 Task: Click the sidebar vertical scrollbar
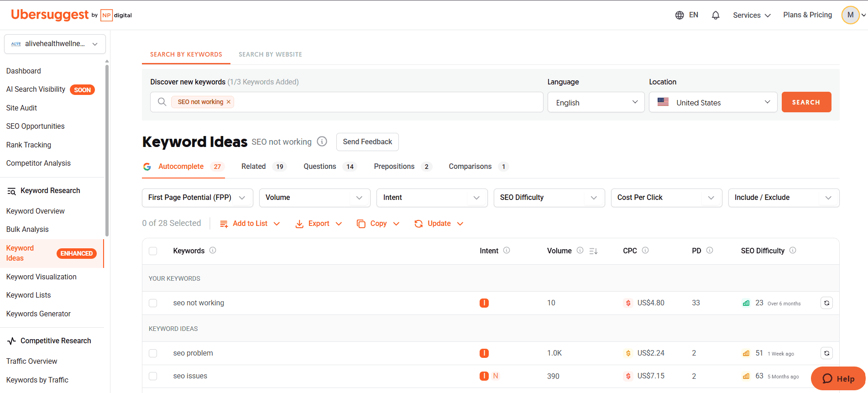[x=107, y=151]
